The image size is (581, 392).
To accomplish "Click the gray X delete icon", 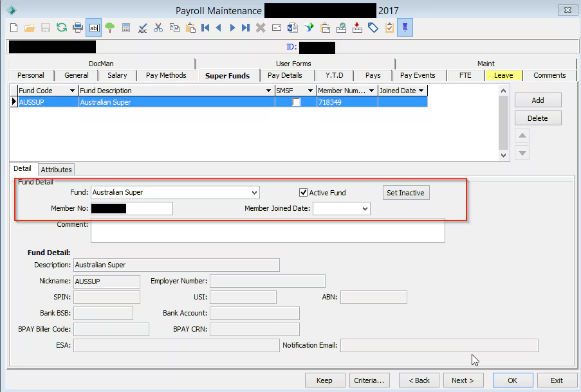I will click(x=261, y=28).
